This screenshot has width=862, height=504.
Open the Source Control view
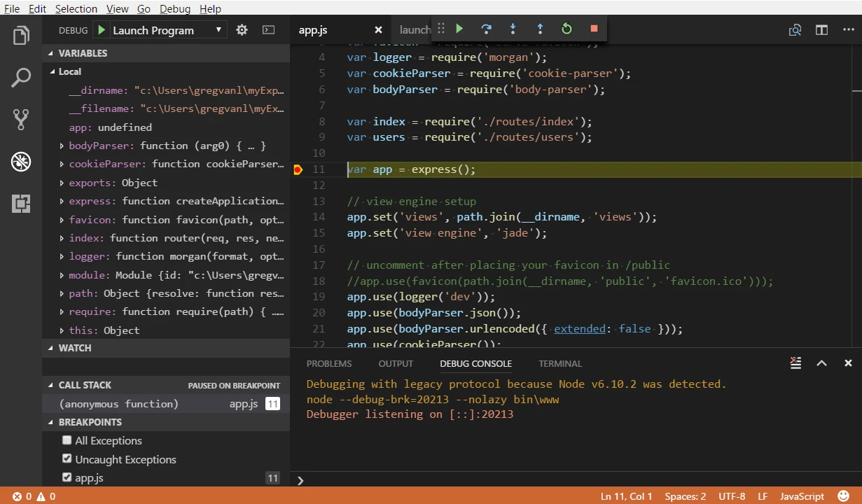click(x=20, y=119)
